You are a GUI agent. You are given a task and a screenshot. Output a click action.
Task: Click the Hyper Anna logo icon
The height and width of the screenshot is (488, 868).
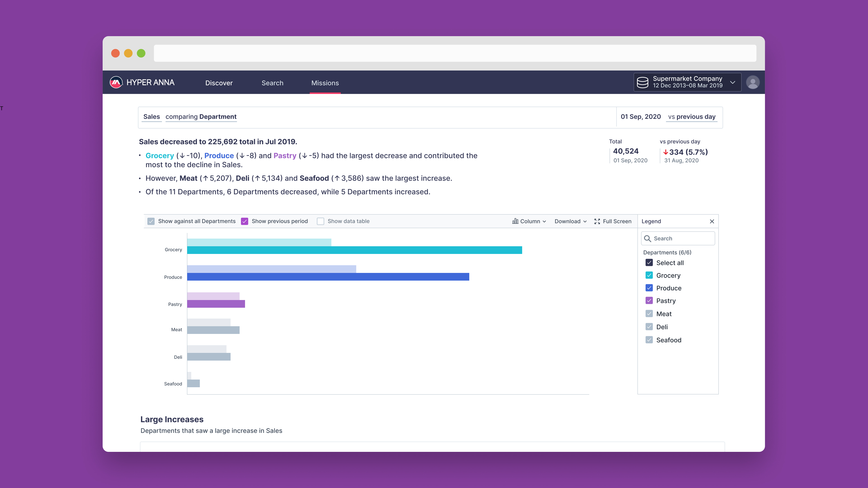click(116, 82)
